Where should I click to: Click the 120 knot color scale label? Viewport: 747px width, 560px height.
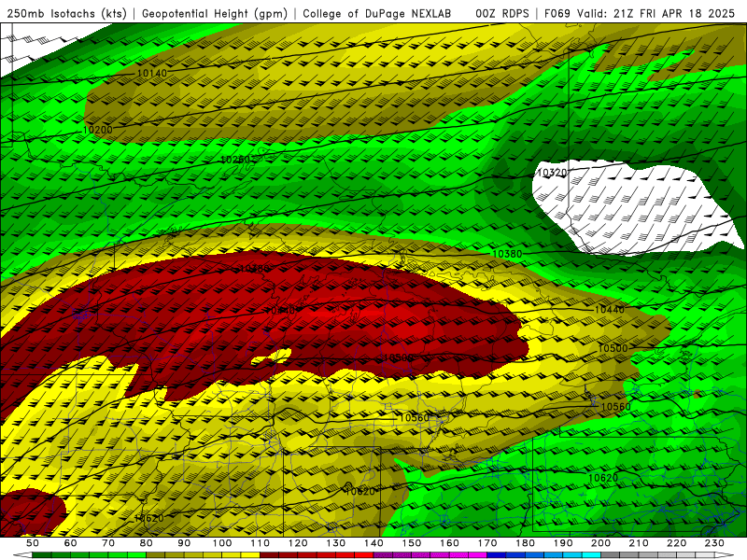point(298,543)
